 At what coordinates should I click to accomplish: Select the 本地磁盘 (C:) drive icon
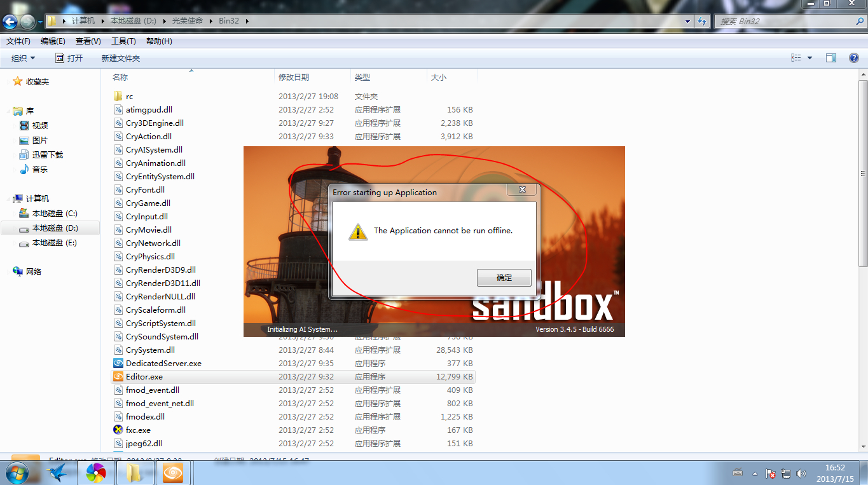coord(24,214)
